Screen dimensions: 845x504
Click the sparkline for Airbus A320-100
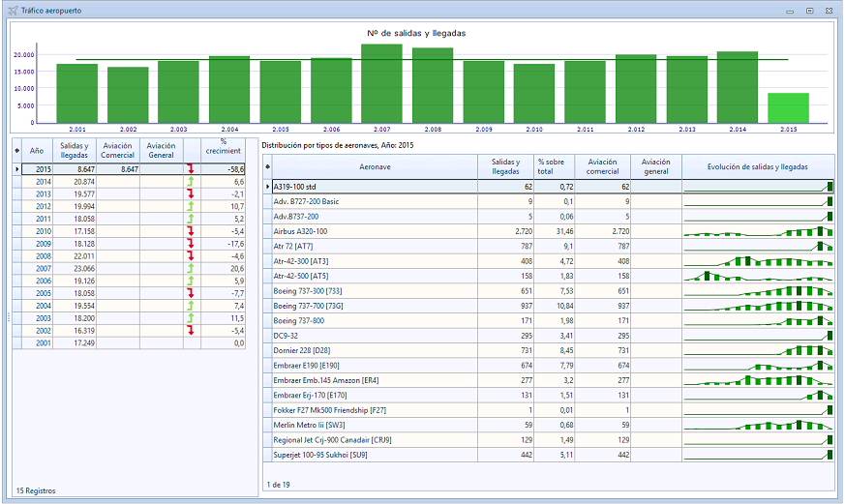758,231
